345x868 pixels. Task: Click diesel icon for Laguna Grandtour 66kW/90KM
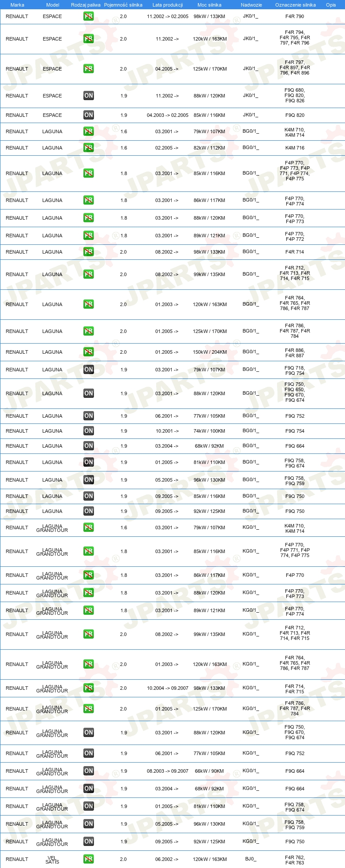[x=89, y=771]
